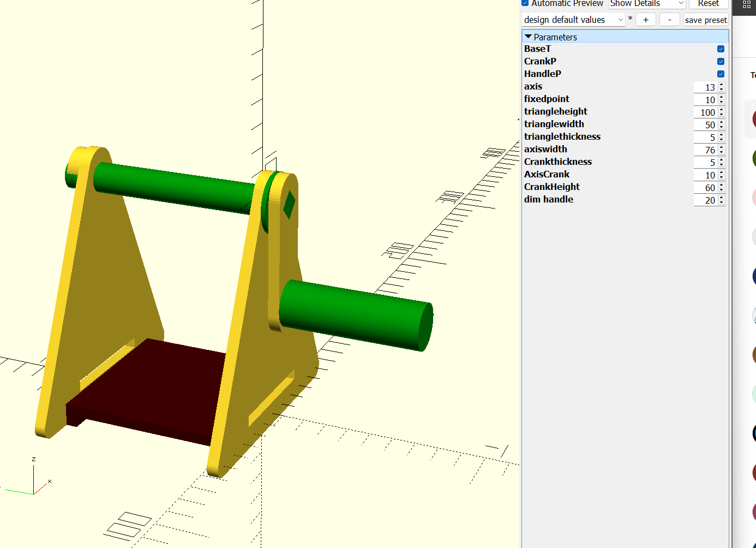The height and width of the screenshot is (548, 756).
Task: Click the 'axiswidth' parameter label
Action: [545, 149]
